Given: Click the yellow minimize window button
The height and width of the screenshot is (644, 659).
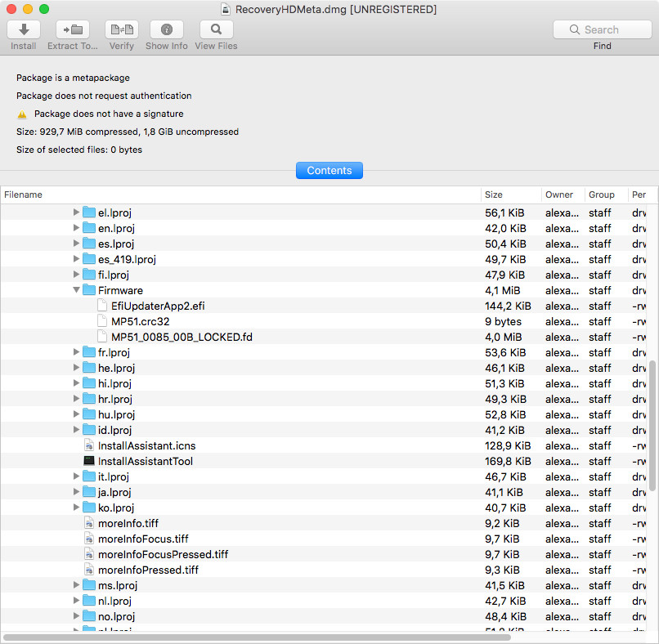Looking at the screenshot, I should point(28,9).
